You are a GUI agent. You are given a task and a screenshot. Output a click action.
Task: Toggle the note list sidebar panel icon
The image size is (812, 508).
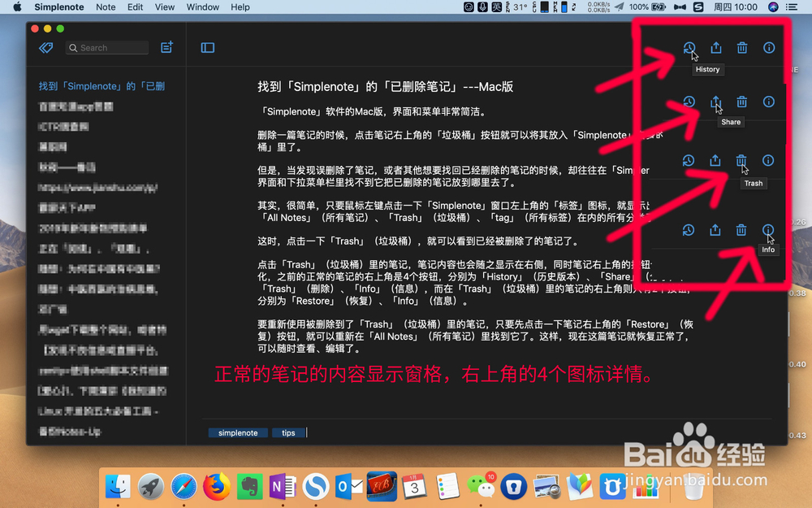point(208,48)
